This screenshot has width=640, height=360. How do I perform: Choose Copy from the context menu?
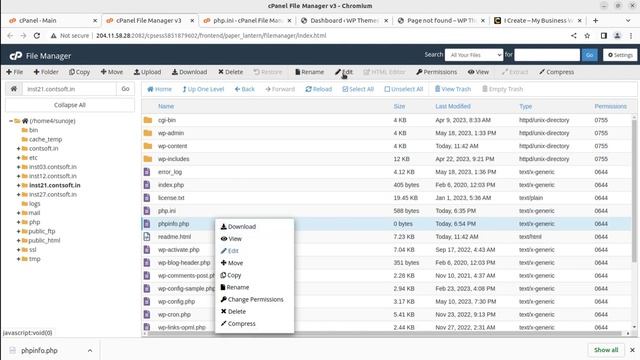[231, 275]
